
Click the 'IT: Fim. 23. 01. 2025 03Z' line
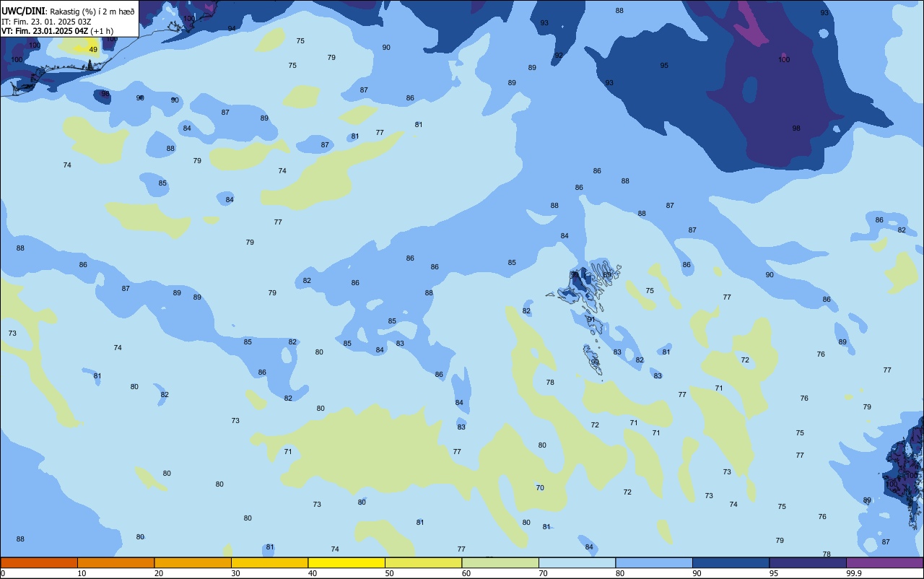pyautogui.click(x=46, y=21)
